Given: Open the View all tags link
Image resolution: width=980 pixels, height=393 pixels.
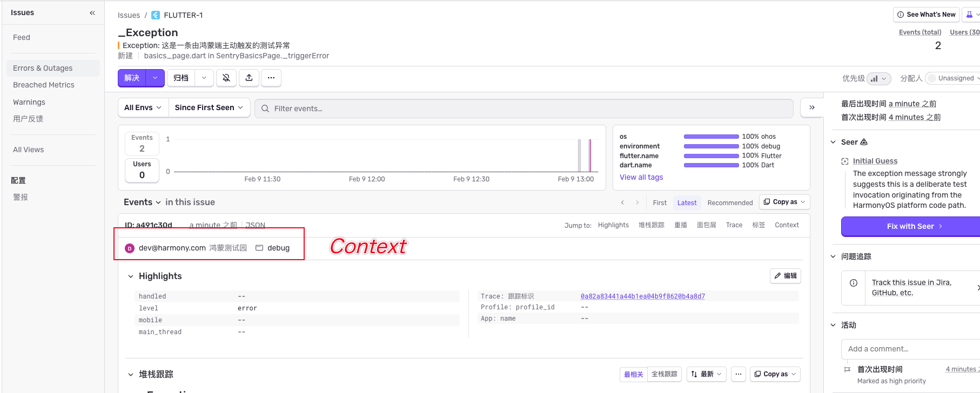Looking at the screenshot, I should coord(641,177).
